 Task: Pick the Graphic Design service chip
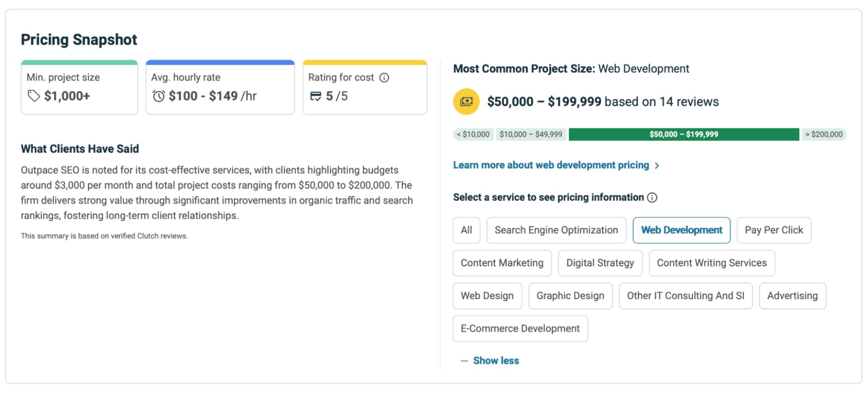click(x=570, y=296)
